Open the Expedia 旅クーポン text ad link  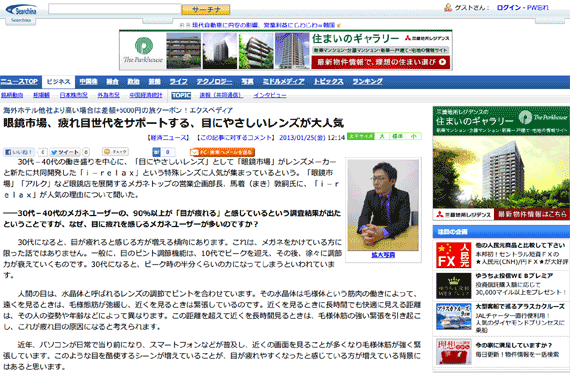click(118, 110)
